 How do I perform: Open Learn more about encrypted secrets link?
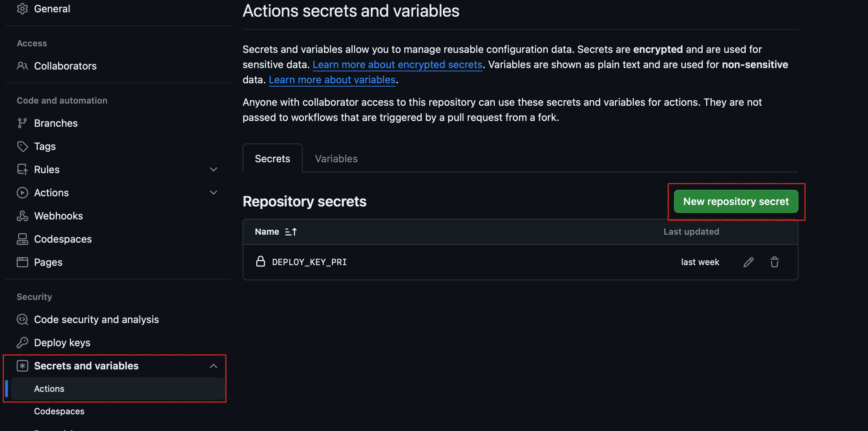pos(397,64)
